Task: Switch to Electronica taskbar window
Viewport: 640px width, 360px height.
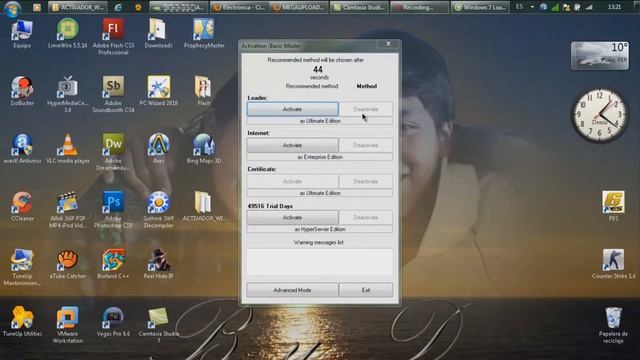Action: (x=240, y=7)
